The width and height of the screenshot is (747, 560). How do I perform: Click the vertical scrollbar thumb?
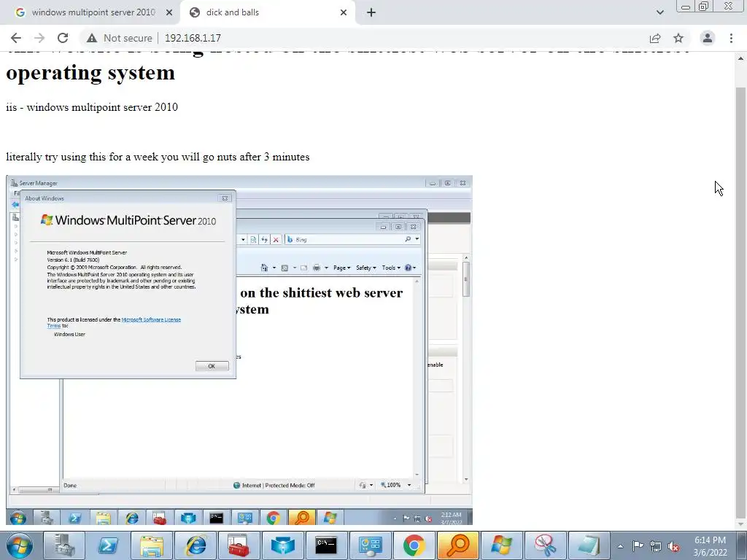click(740, 301)
